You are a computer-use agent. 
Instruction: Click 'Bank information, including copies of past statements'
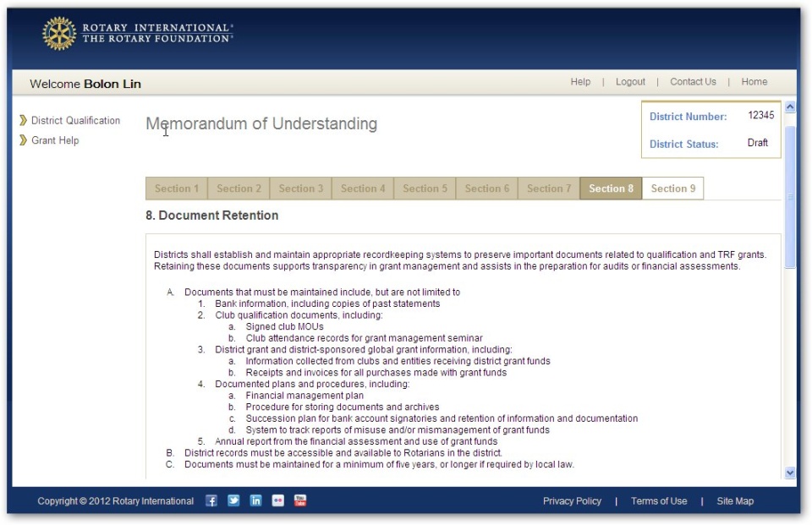pos(327,304)
